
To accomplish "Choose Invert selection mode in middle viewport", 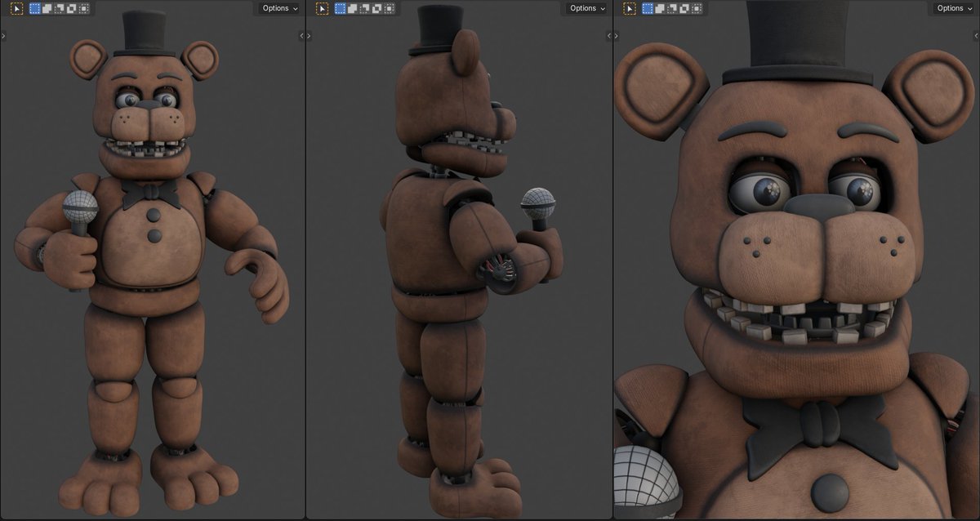I will 377,8.
